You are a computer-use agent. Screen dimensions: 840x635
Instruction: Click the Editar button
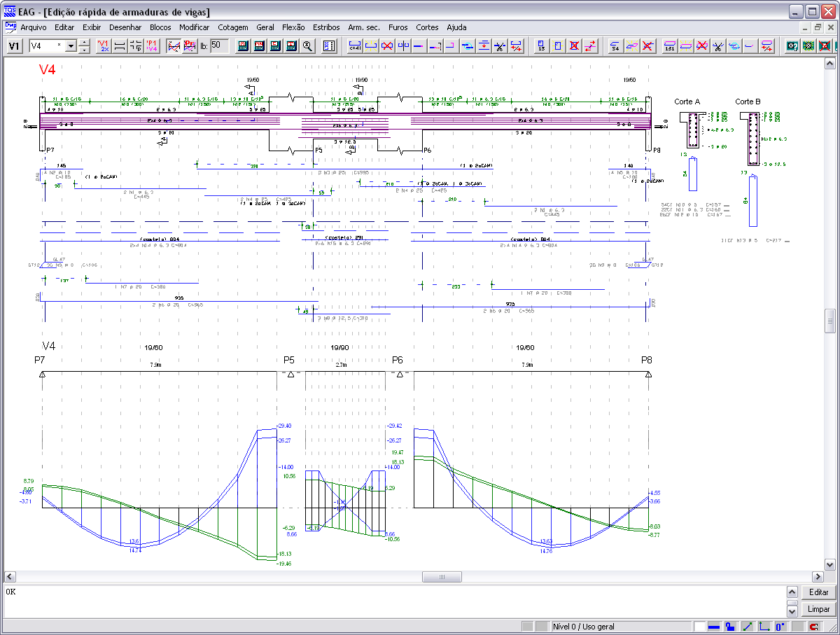(818, 592)
